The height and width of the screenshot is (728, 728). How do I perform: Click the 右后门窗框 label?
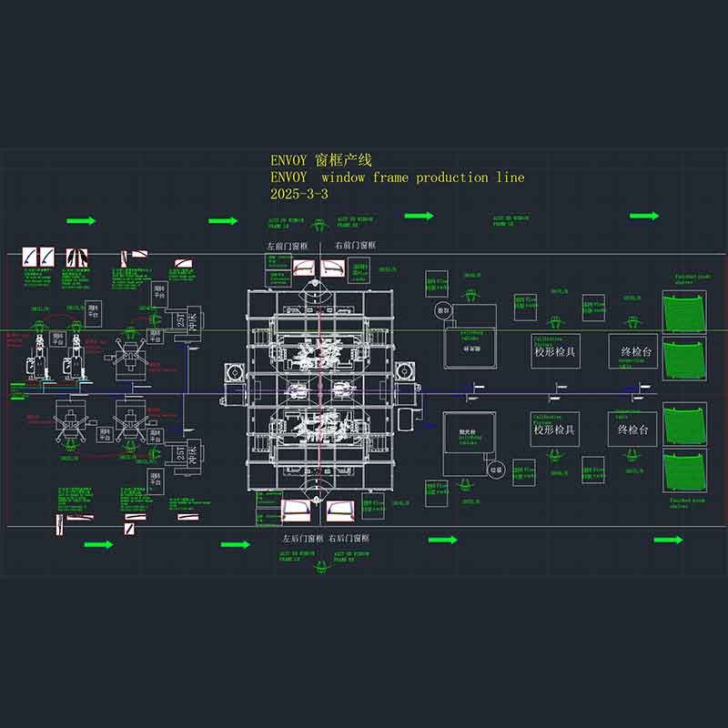point(349,538)
